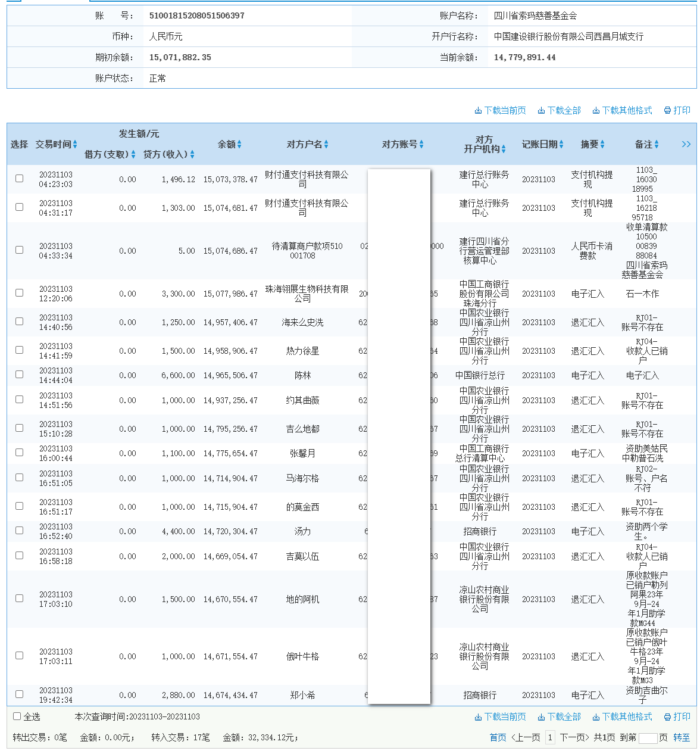Click bottom 打印 print link
The height and width of the screenshot is (751, 700).
pyautogui.click(x=677, y=716)
